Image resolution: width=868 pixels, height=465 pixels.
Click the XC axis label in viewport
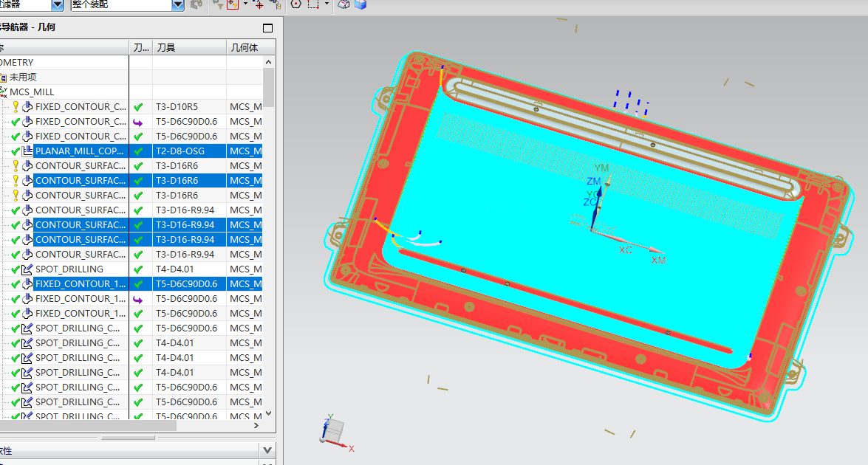(626, 250)
